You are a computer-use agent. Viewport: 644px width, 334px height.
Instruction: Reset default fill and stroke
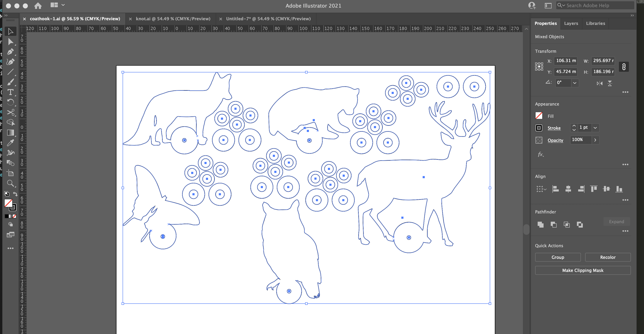(x=7, y=194)
